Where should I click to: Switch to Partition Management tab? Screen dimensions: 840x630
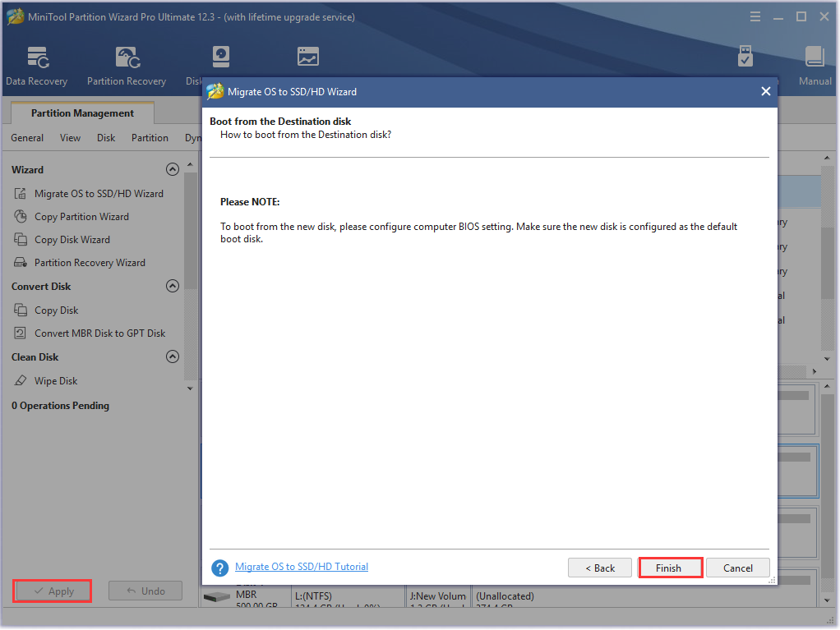point(82,113)
